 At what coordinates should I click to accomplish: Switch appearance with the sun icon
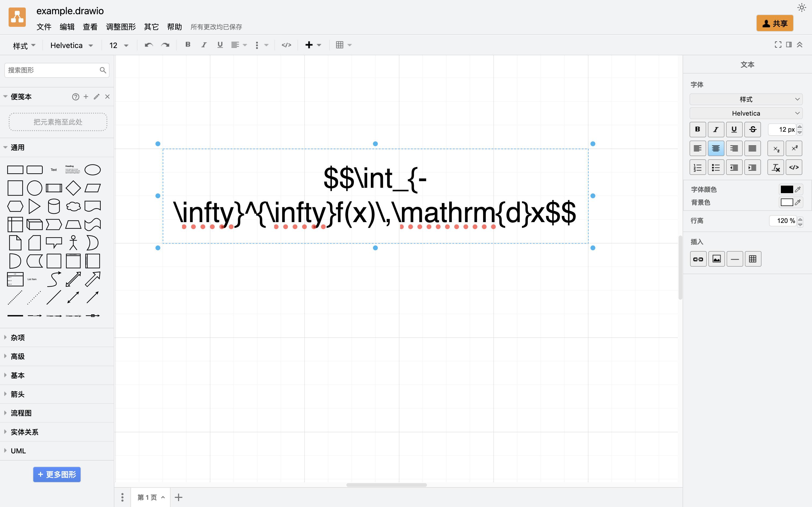click(802, 8)
